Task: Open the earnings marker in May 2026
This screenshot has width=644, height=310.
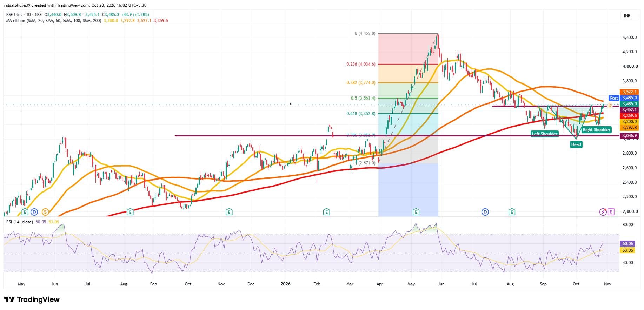Action: tap(416, 212)
